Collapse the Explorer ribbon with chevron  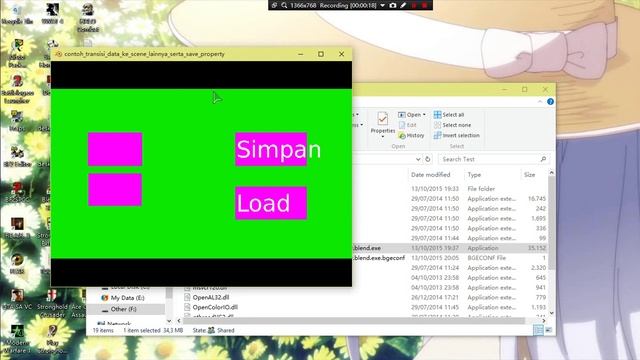click(x=540, y=101)
